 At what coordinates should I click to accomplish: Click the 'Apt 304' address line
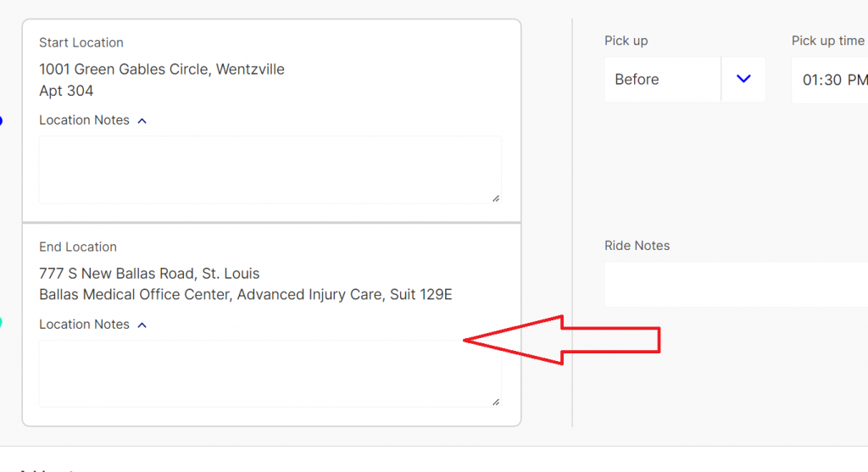pos(66,91)
